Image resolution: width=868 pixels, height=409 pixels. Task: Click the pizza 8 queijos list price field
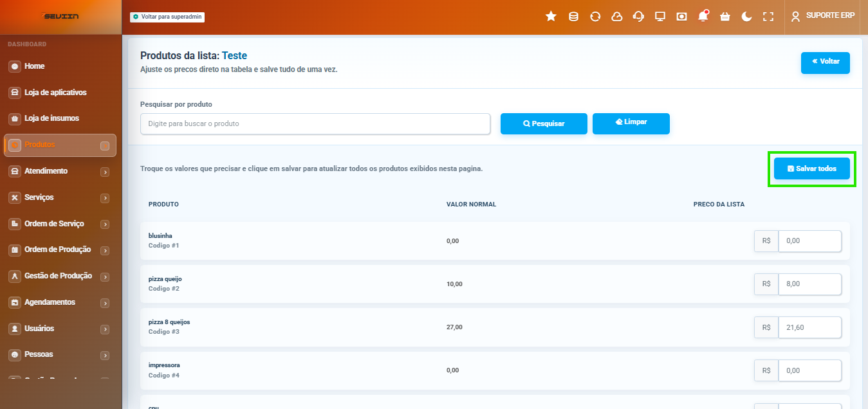(810, 327)
